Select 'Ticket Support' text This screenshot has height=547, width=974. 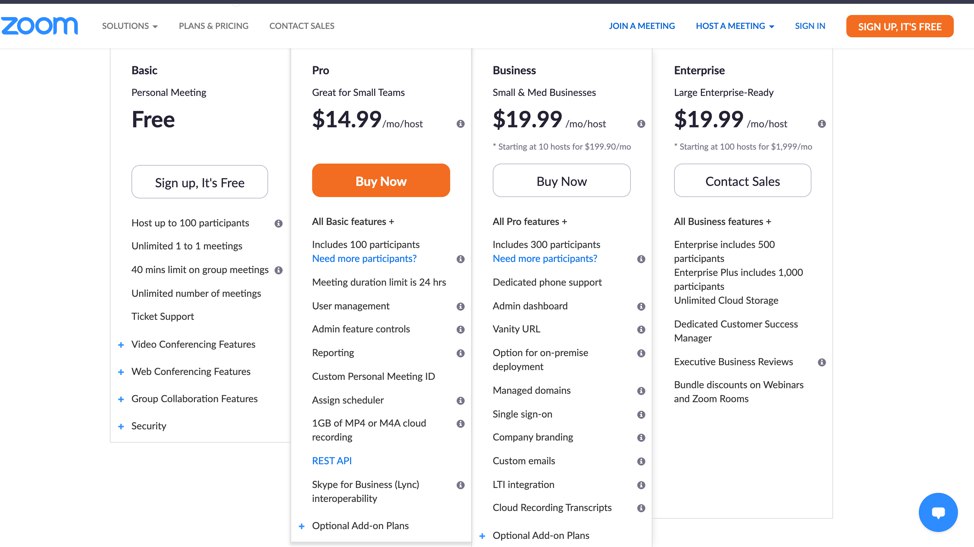pyautogui.click(x=163, y=317)
